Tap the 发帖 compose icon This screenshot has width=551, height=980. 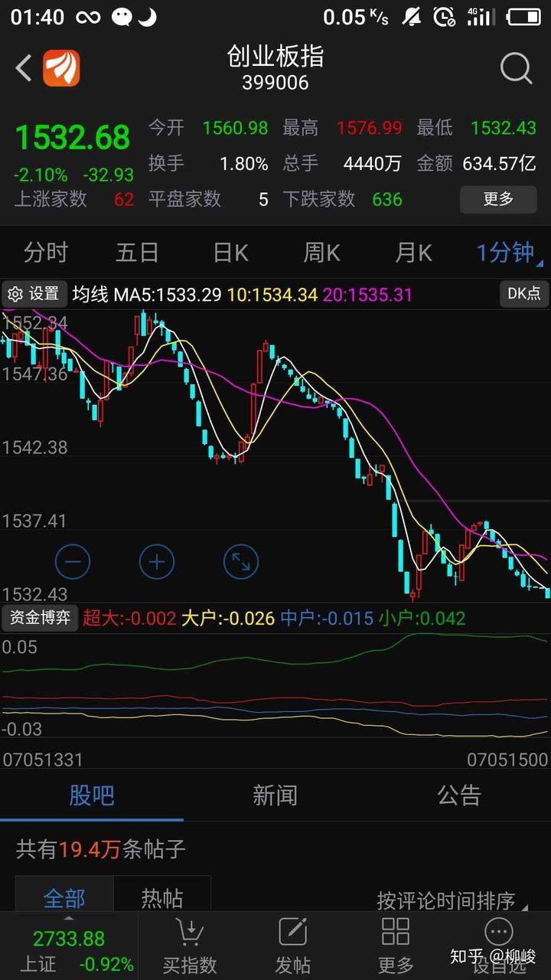point(293,932)
